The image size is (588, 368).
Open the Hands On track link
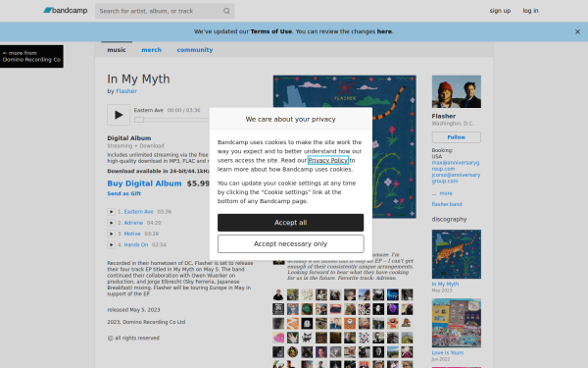136,244
